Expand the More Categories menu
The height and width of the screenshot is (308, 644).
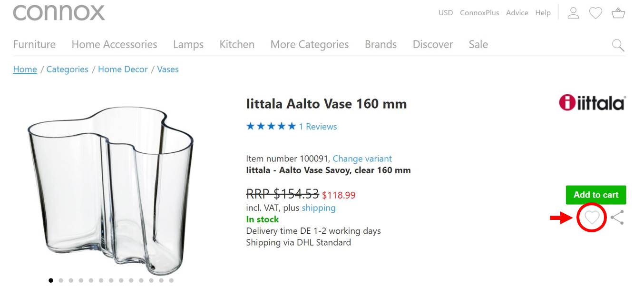[x=309, y=44]
